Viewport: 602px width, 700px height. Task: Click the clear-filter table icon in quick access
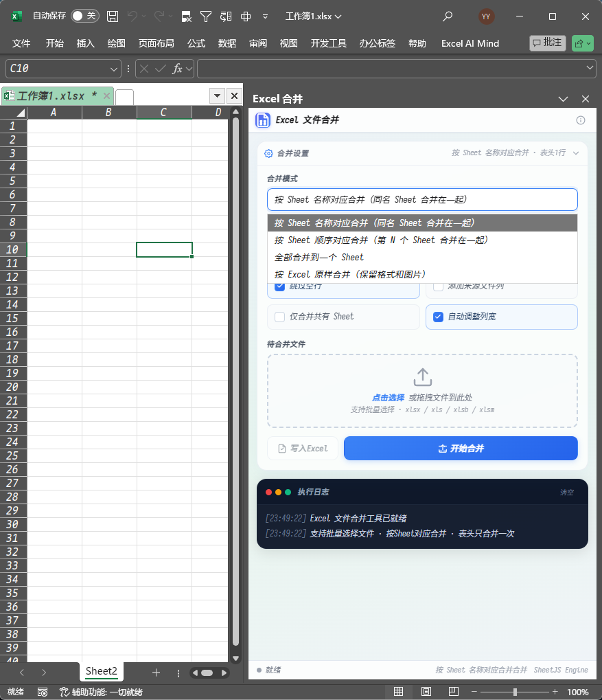pos(187,16)
